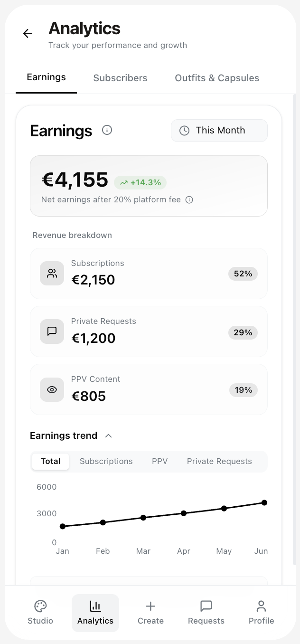Click the Jun data point on chart
The image size is (300, 644).
pyautogui.click(x=264, y=502)
